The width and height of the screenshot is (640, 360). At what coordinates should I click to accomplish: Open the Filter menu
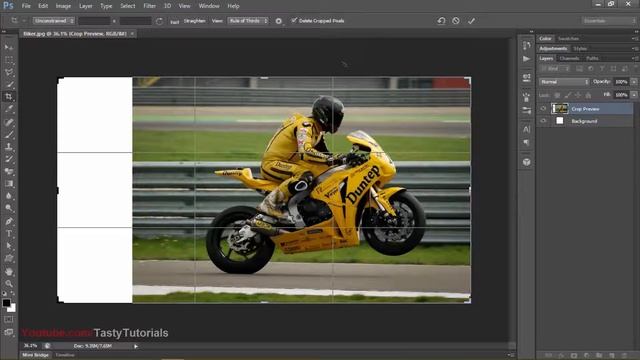click(149, 6)
